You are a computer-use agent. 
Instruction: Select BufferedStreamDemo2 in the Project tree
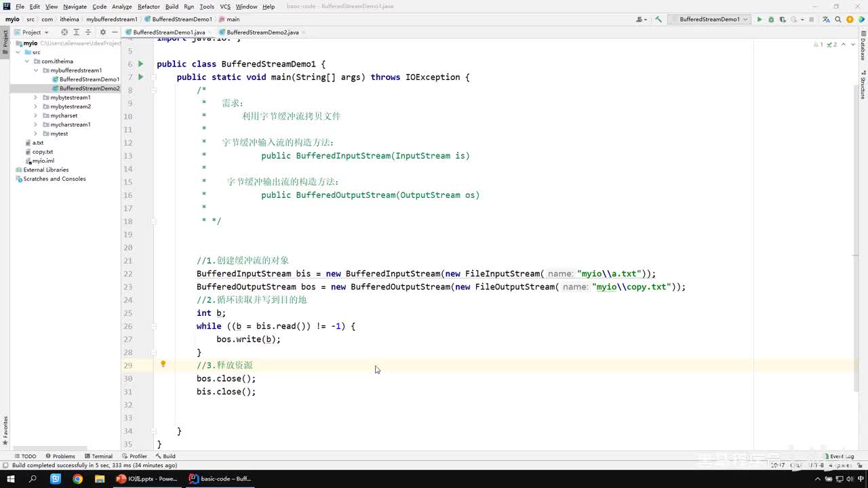(90, 89)
